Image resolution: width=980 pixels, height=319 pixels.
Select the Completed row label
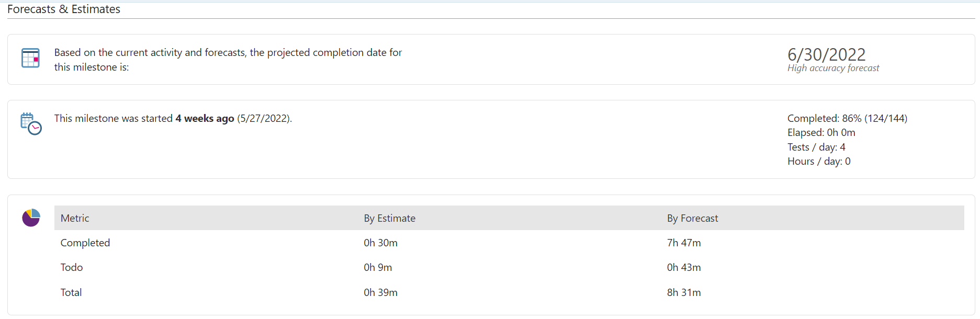[85, 243]
